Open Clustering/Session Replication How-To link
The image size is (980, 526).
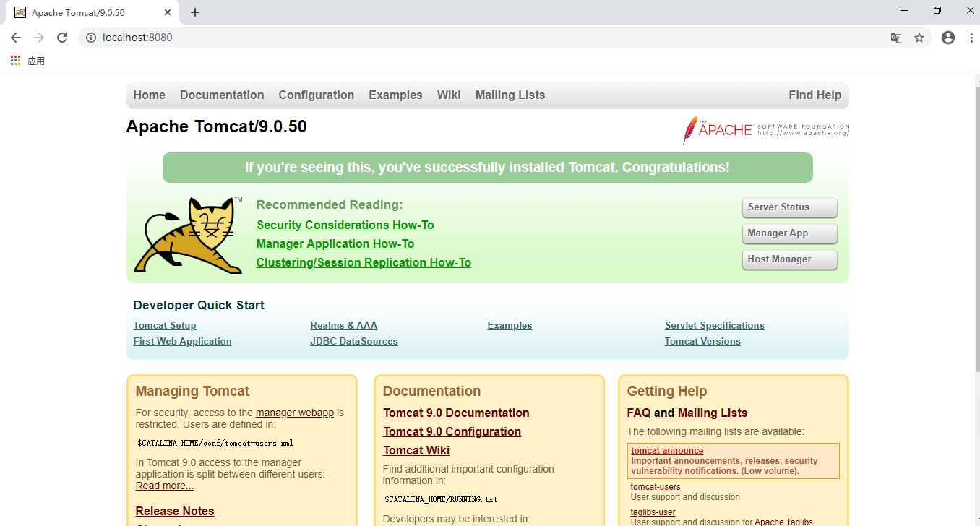(364, 262)
